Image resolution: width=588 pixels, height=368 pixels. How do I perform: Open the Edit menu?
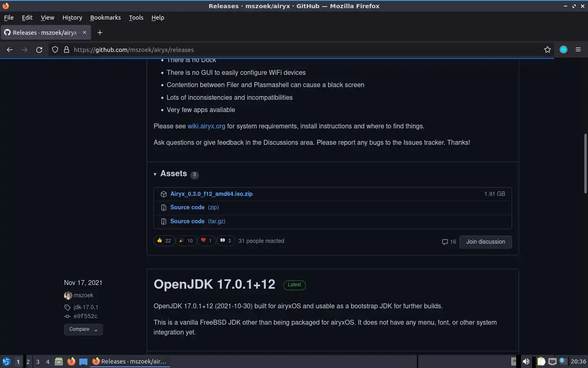click(27, 18)
